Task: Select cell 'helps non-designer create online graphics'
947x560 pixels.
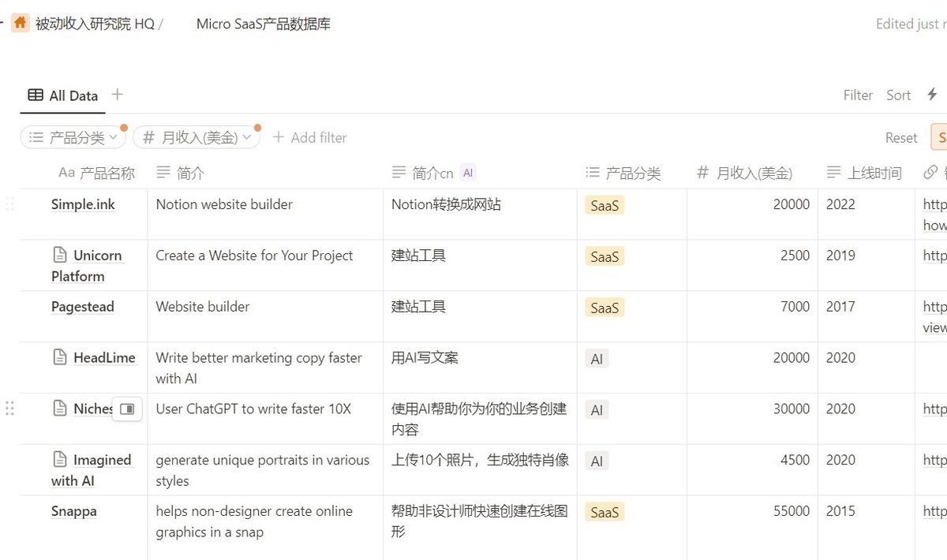Action: [265, 528]
